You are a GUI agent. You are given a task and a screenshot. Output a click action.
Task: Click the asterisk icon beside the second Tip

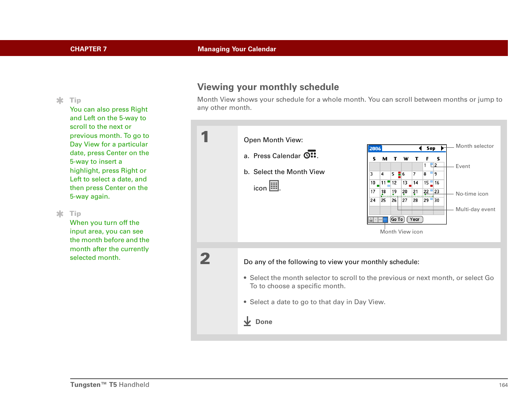click(60, 214)
